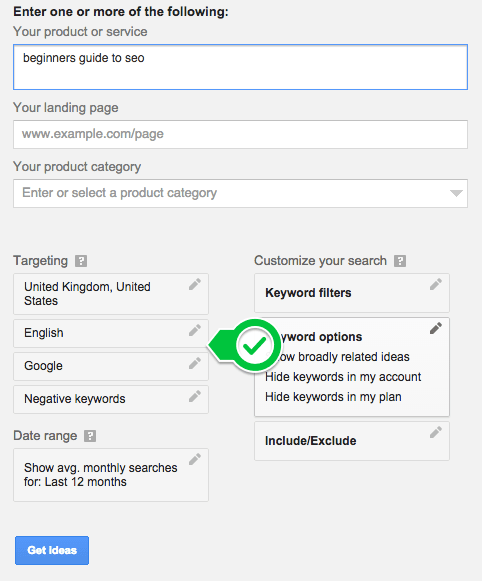Edit Include/Exclude pencil icon
The width and height of the screenshot is (482, 581).
436,432
